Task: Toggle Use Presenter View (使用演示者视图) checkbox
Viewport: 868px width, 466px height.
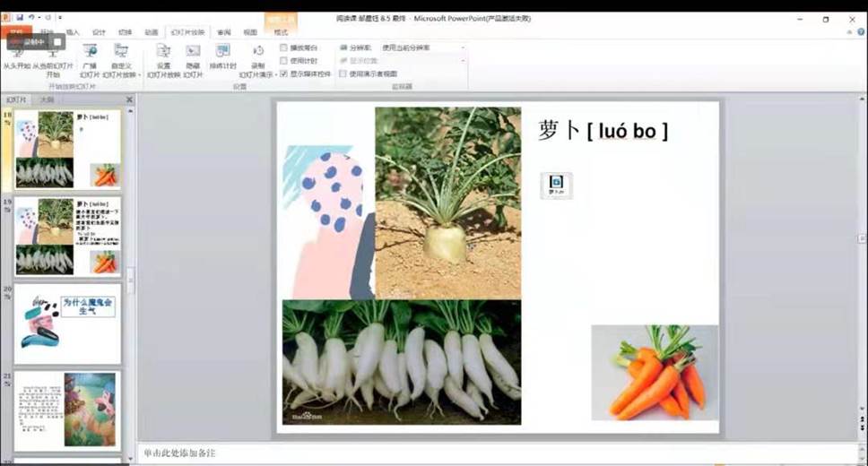Action: [343, 73]
